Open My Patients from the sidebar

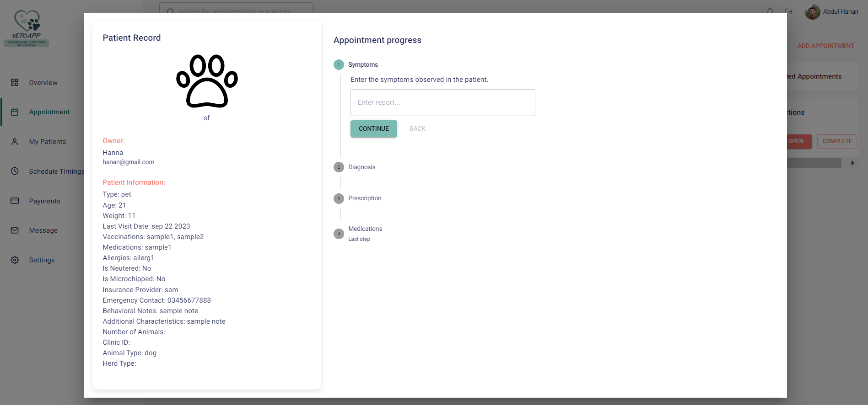point(48,142)
